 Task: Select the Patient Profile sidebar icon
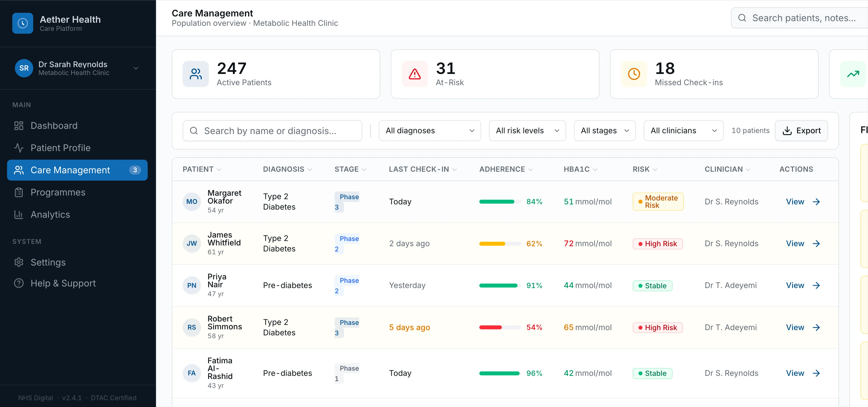(x=19, y=148)
